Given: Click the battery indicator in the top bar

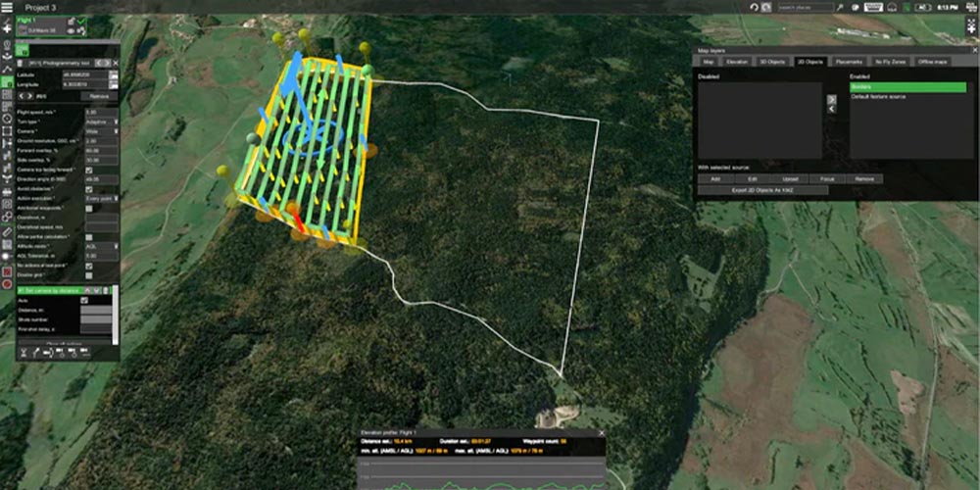Looking at the screenshot, I should click(923, 8).
